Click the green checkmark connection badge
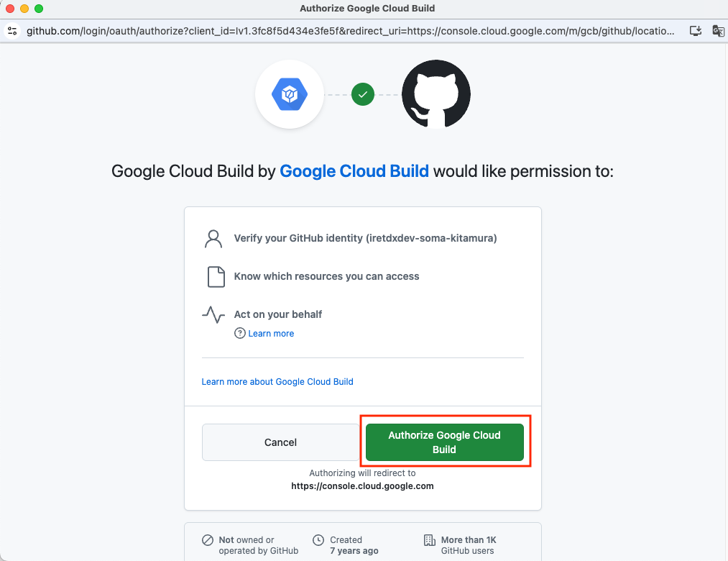 (x=363, y=94)
